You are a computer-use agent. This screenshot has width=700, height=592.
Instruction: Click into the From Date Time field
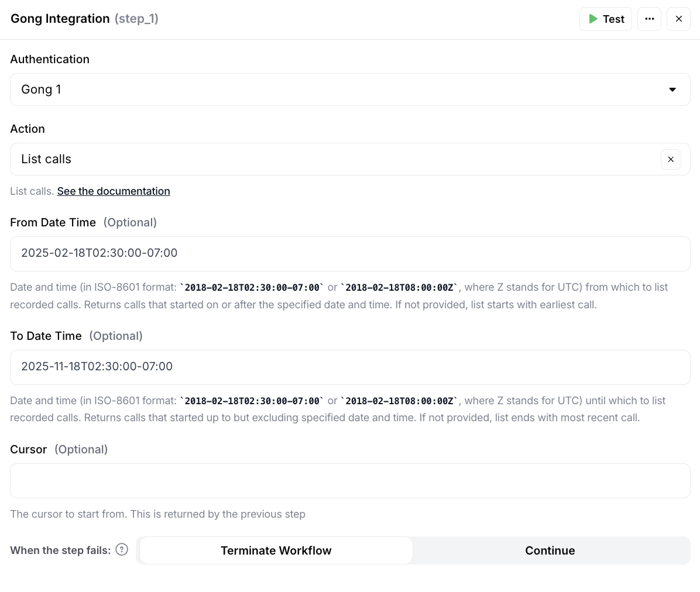point(350,253)
